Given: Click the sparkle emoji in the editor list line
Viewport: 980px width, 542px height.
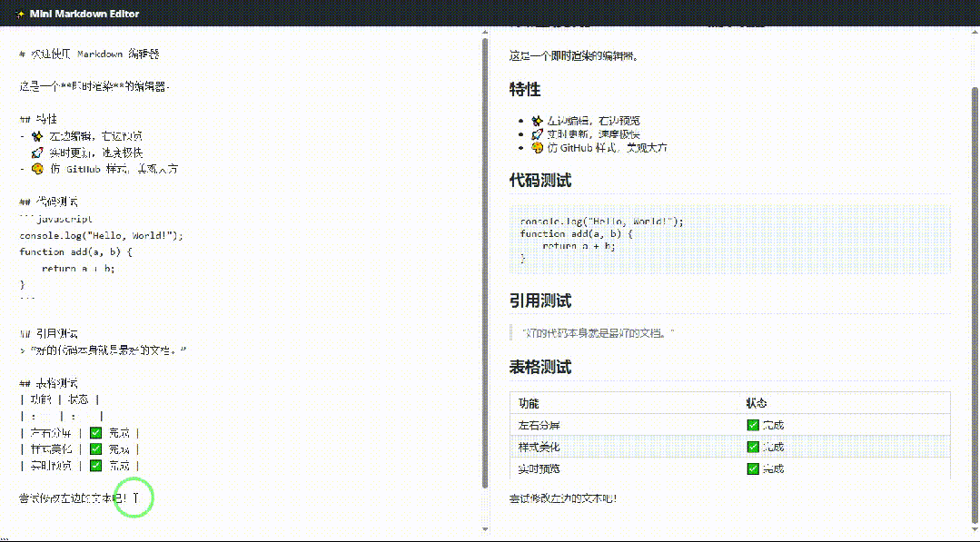Looking at the screenshot, I should (37, 136).
